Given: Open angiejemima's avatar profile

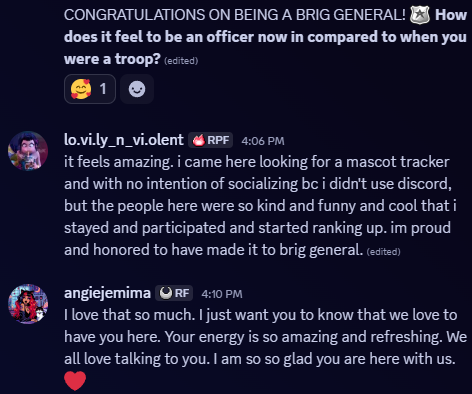Looking at the screenshot, I should pyautogui.click(x=28, y=304).
